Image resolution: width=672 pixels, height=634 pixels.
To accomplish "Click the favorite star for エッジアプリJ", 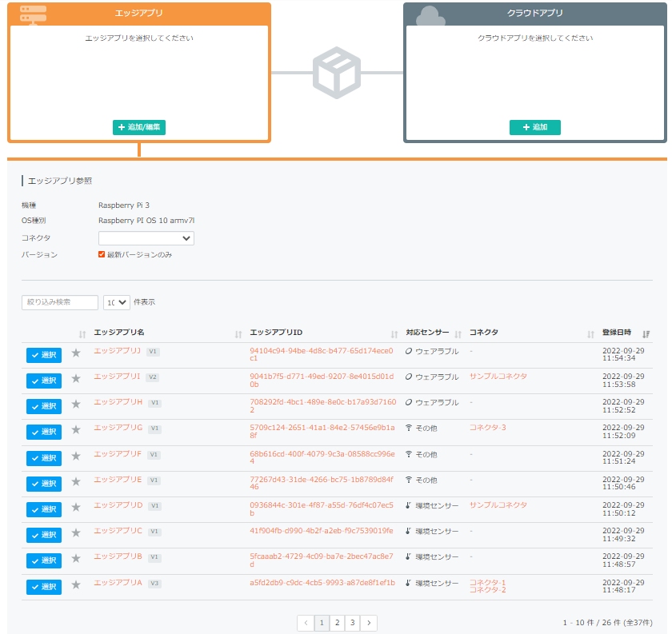I will [76, 353].
